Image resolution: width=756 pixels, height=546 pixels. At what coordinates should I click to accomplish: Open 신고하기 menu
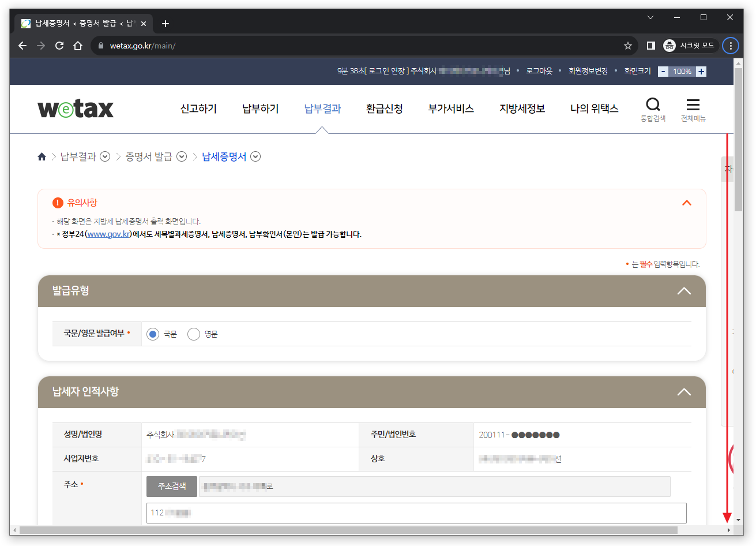198,109
